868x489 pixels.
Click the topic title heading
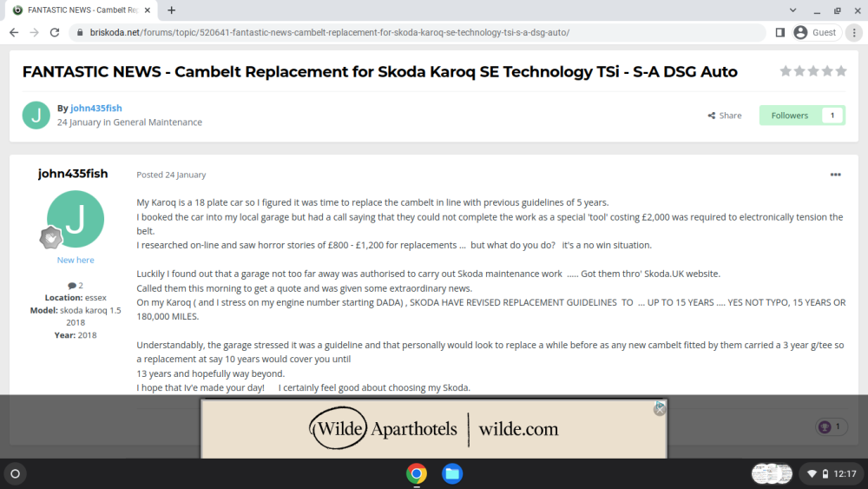tap(380, 71)
